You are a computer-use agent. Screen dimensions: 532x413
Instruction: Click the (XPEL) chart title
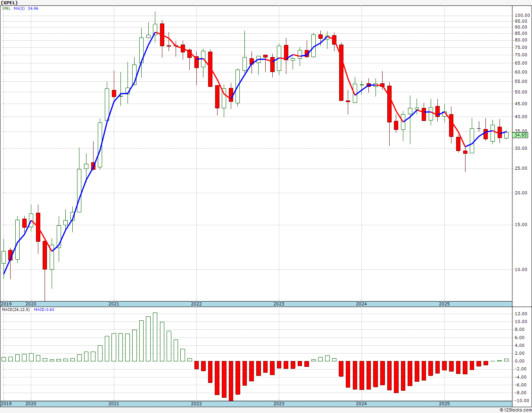9,3
